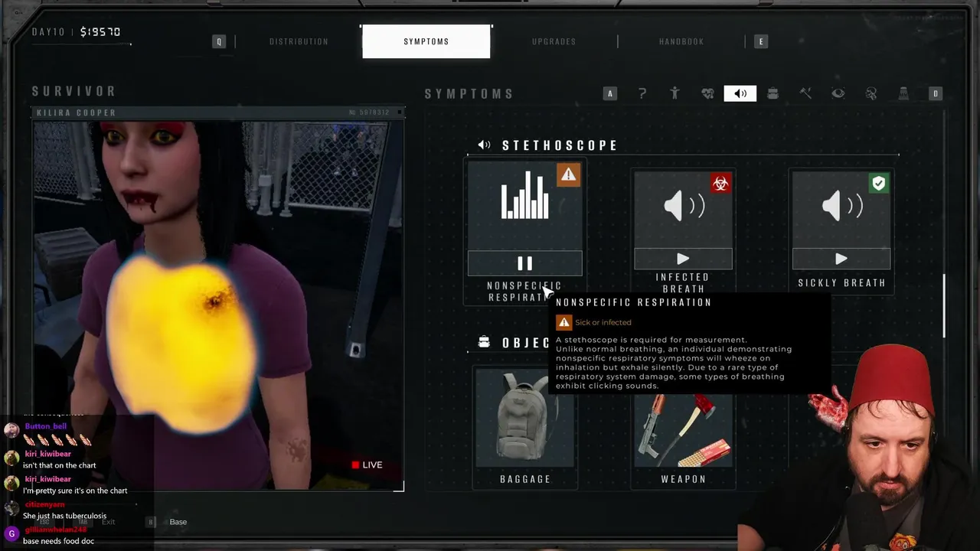The width and height of the screenshot is (980, 551).
Task: Select the question mark symptom category
Action: tap(642, 93)
